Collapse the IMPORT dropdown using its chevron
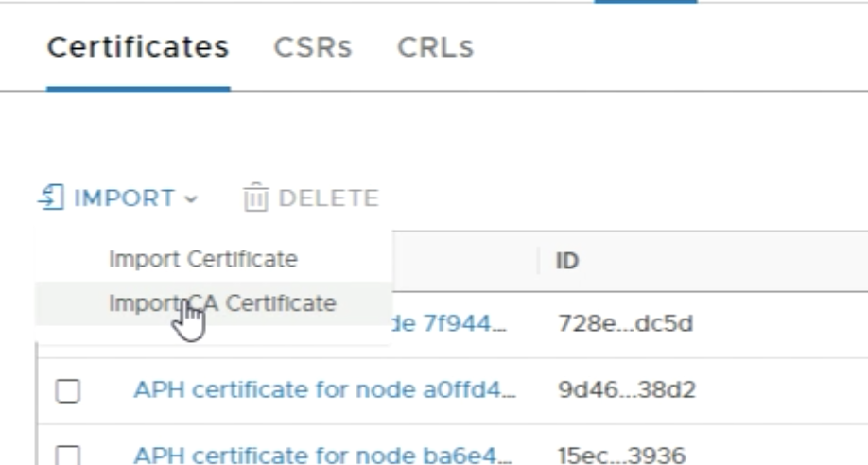Viewport: 868px width, 465px height. coord(192,198)
